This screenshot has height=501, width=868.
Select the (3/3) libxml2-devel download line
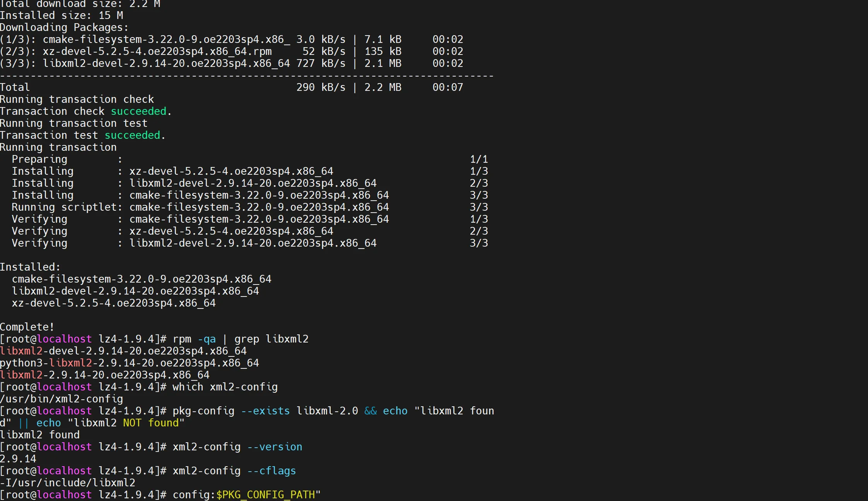(x=232, y=63)
